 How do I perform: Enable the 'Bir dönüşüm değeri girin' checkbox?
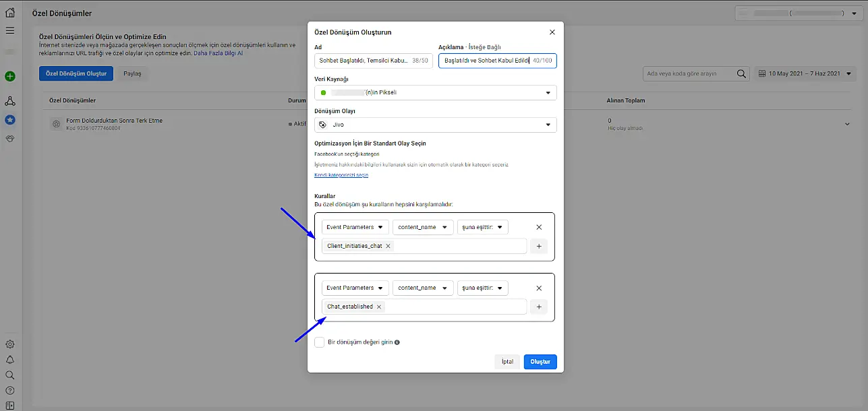click(x=320, y=342)
